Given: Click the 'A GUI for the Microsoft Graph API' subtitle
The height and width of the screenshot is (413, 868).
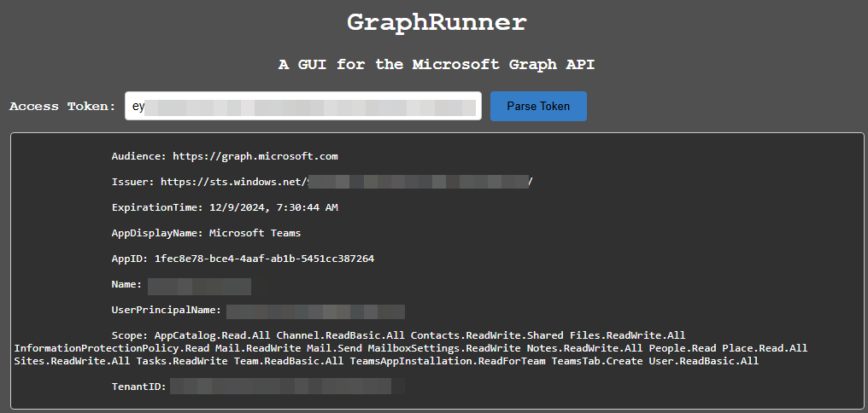Looking at the screenshot, I should 437,64.
